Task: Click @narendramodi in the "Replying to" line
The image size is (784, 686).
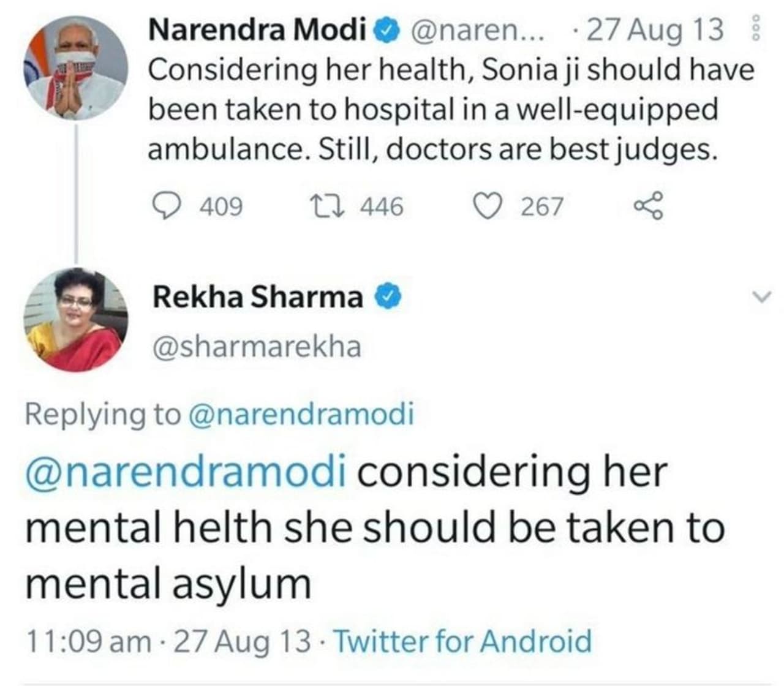Action: click(301, 414)
